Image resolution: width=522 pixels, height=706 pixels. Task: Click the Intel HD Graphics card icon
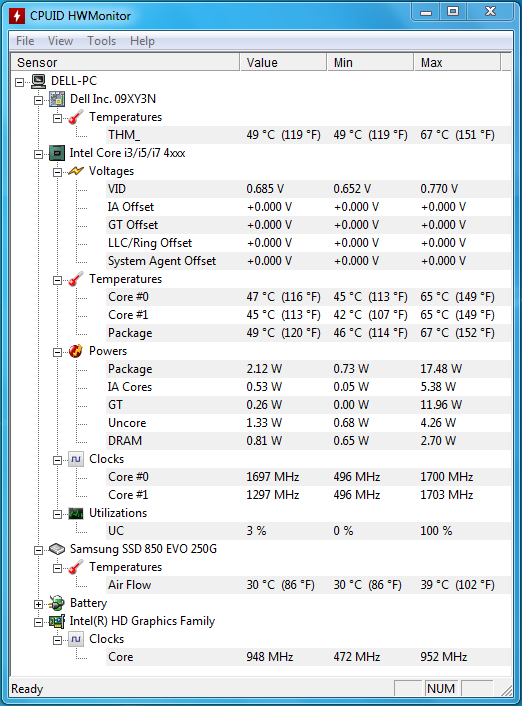coord(57,621)
